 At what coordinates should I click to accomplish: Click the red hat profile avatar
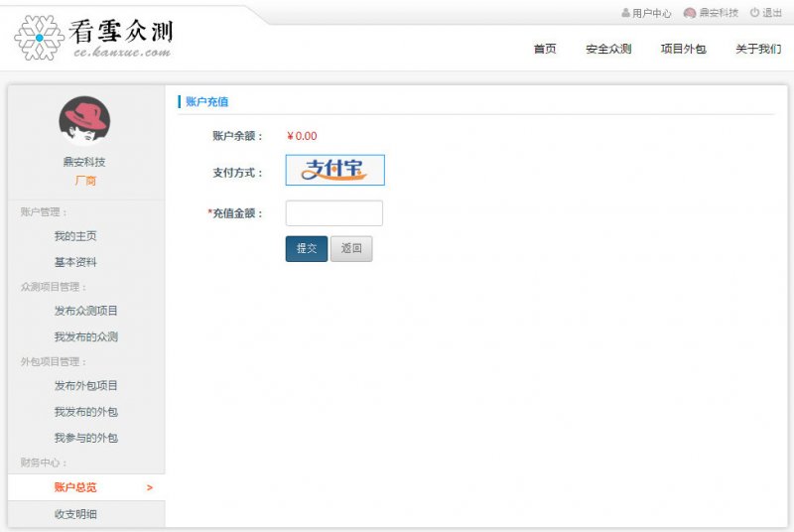point(84,121)
